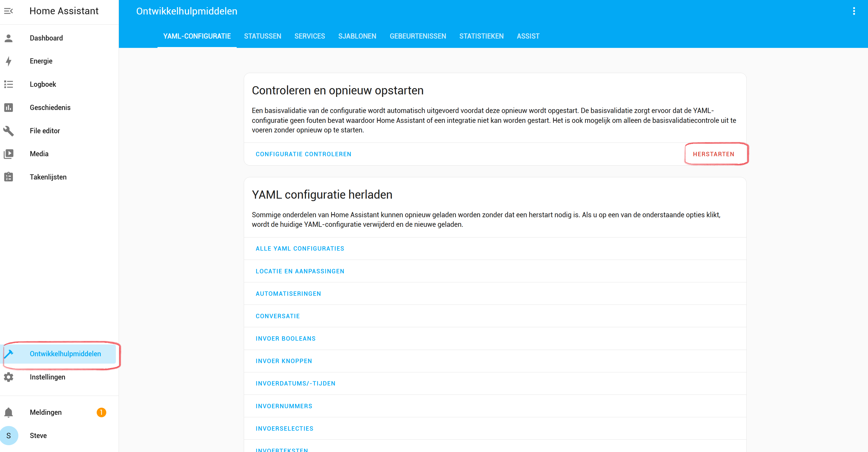Switch to the YAML-configuratie tab
868x452 pixels.
[197, 36]
